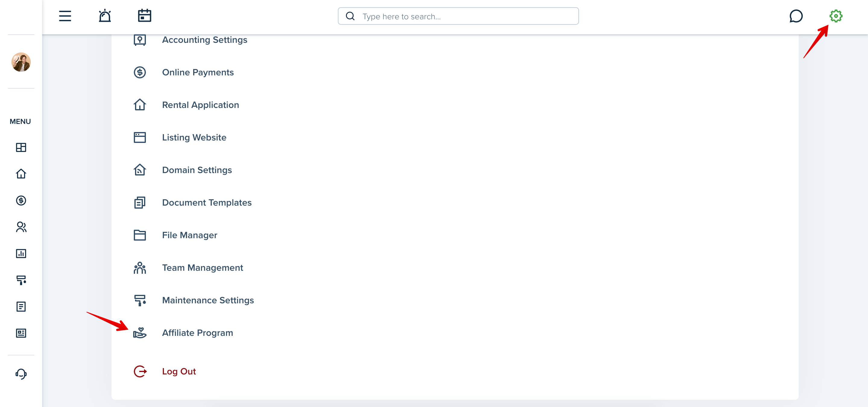
Task: Open the user profile avatar
Action: coord(21,62)
